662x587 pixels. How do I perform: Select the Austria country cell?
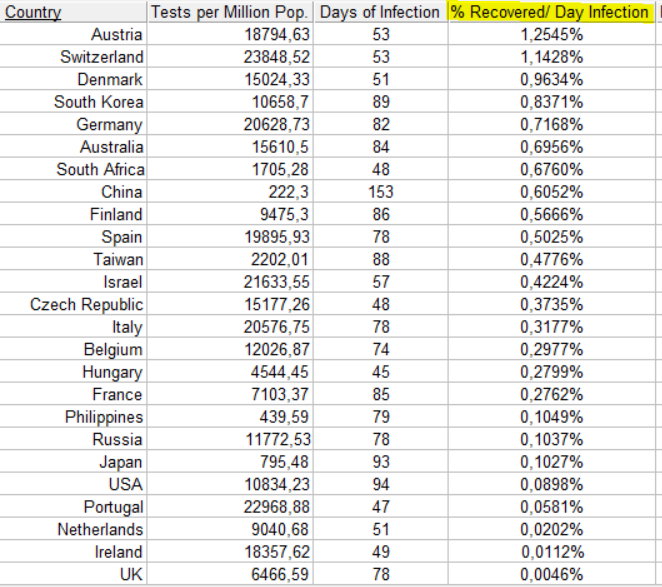click(117, 35)
